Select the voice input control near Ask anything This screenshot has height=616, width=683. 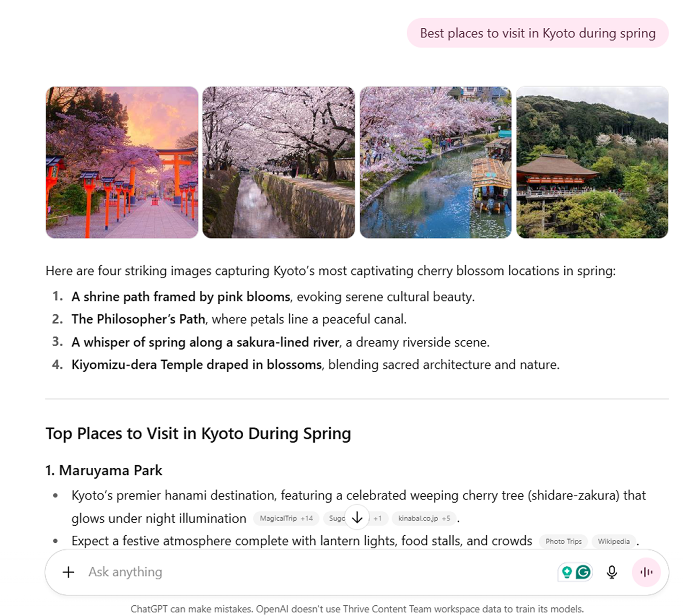612,572
